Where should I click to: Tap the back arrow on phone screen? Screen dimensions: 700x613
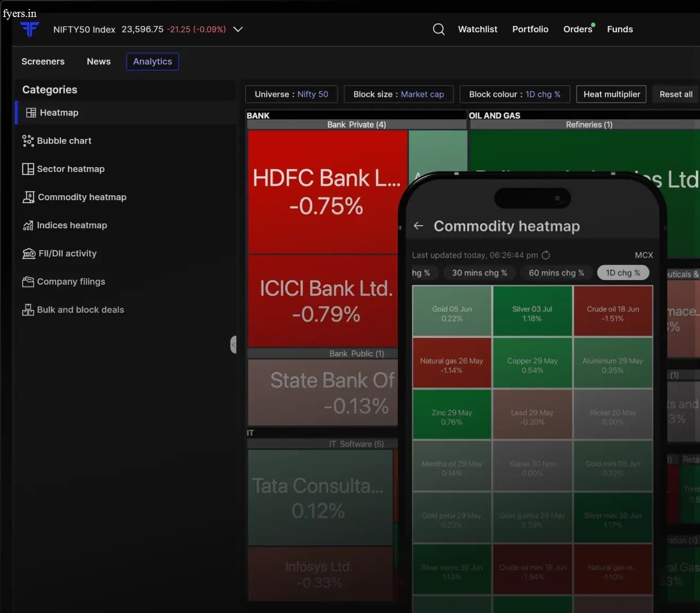(419, 226)
